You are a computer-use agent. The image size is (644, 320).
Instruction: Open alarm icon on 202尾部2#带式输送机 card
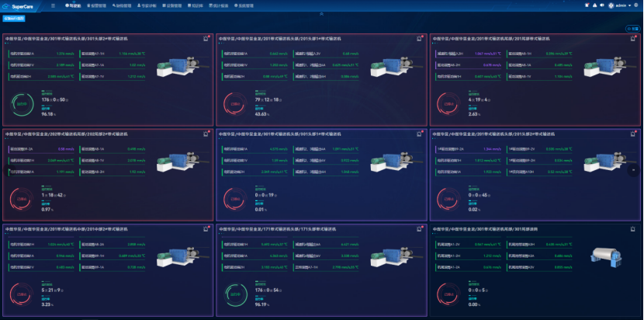point(203,134)
